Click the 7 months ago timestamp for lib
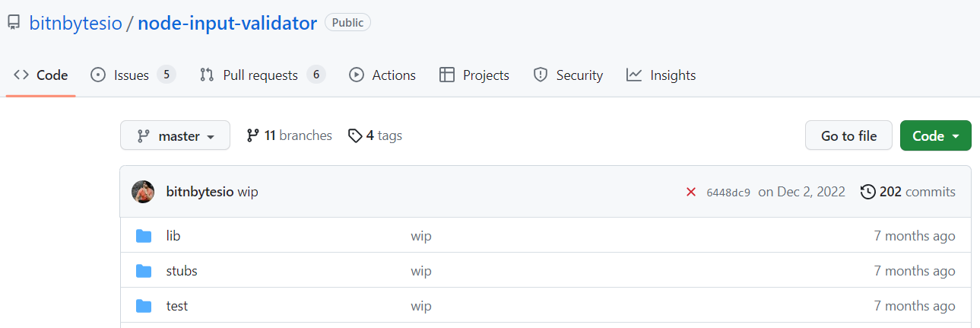The height and width of the screenshot is (328, 980). pyautogui.click(x=915, y=236)
